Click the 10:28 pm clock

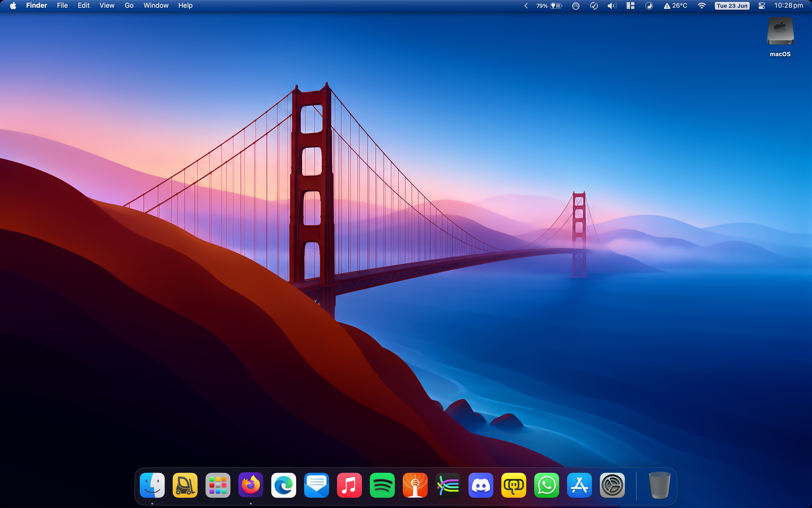click(789, 6)
